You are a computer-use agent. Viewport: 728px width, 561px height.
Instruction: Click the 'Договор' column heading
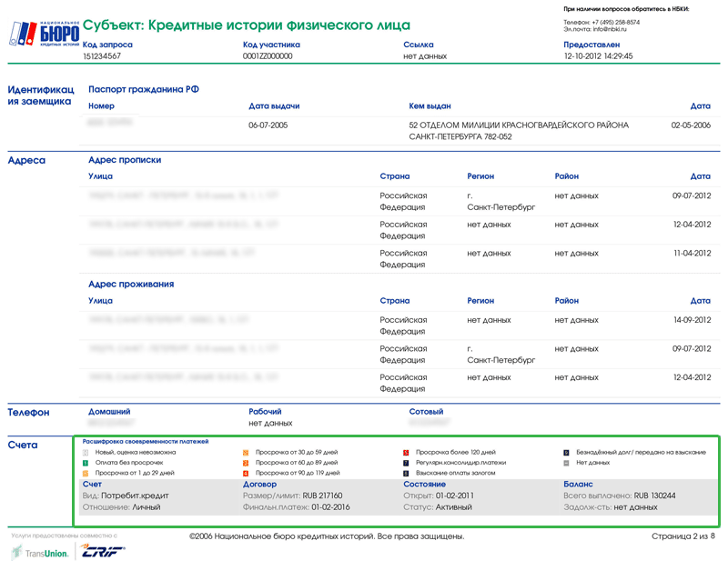click(259, 484)
